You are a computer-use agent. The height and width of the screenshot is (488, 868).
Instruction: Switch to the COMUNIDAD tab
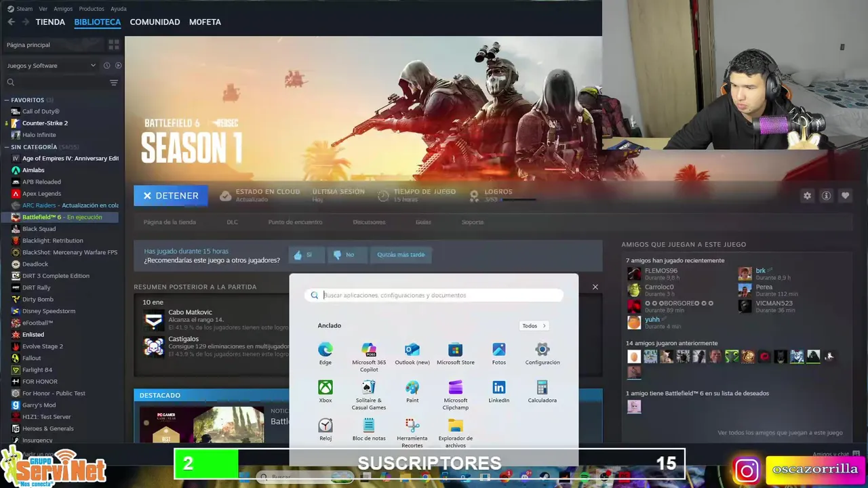[x=155, y=22]
